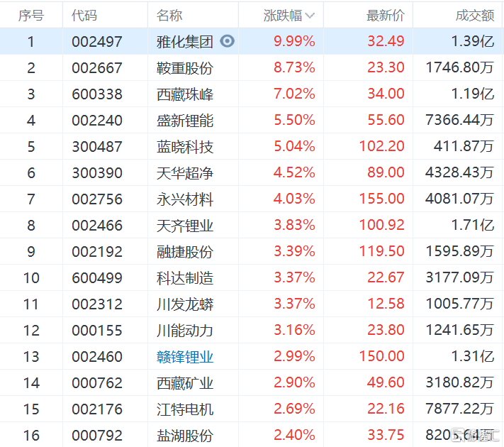The height and width of the screenshot is (447, 504).
Task: Select stock name 西藏珠峰
Action: (x=185, y=94)
